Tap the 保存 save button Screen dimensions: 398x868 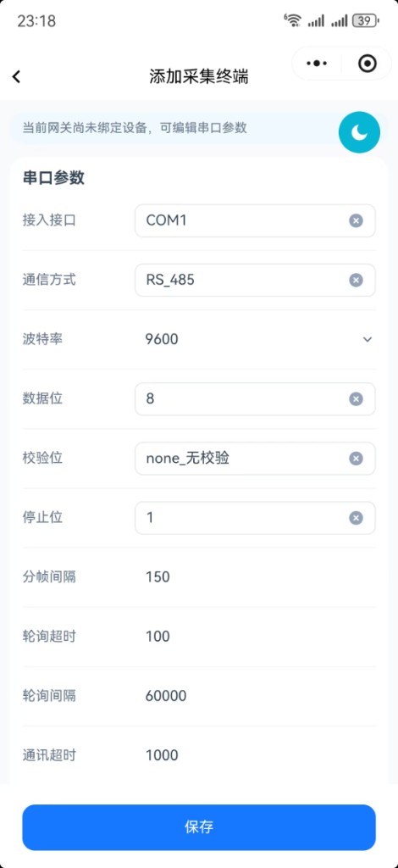(199, 827)
